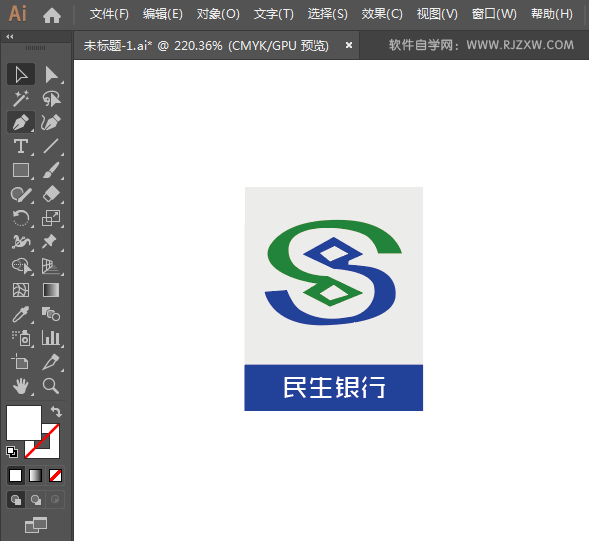589x541 pixels.
Task: Pick the Paintbrush tool
Action: point(51,170)
